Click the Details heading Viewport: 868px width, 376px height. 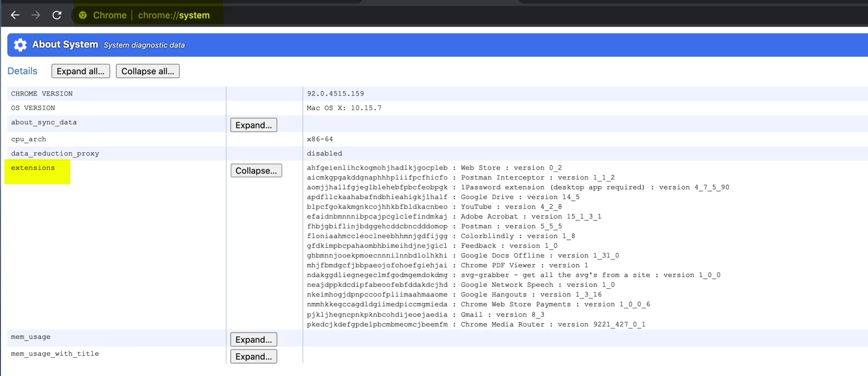22,71
